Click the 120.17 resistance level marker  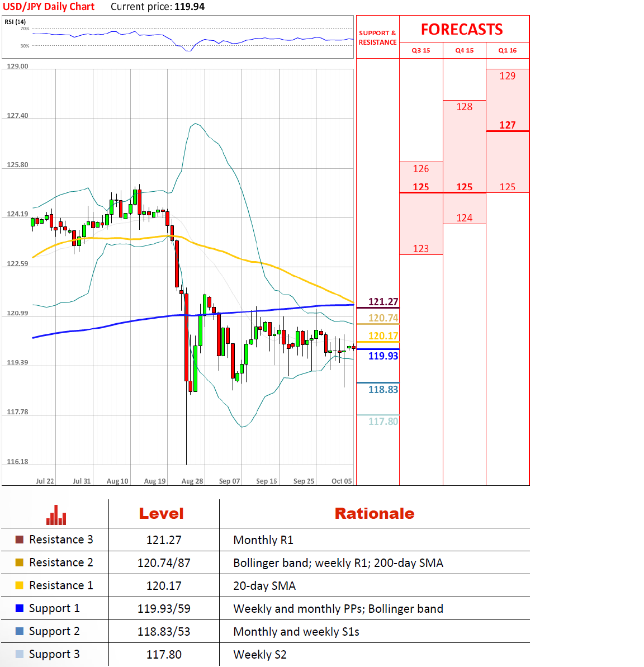[383, 336]
